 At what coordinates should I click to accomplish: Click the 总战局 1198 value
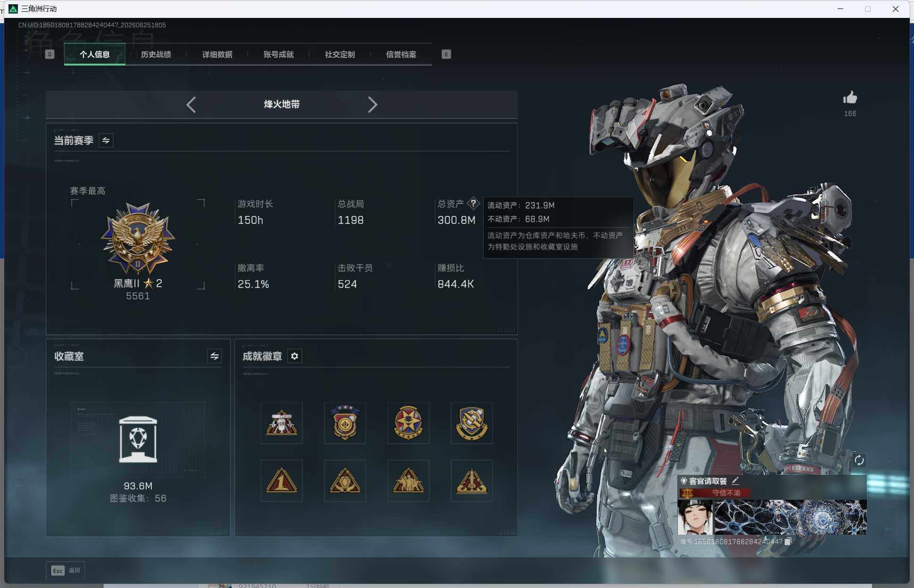350,220
